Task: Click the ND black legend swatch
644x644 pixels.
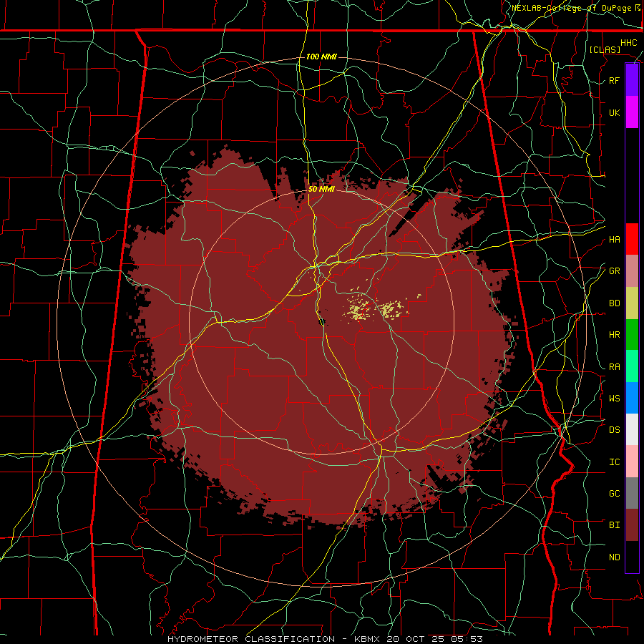Action: click(x=632, y=557)
